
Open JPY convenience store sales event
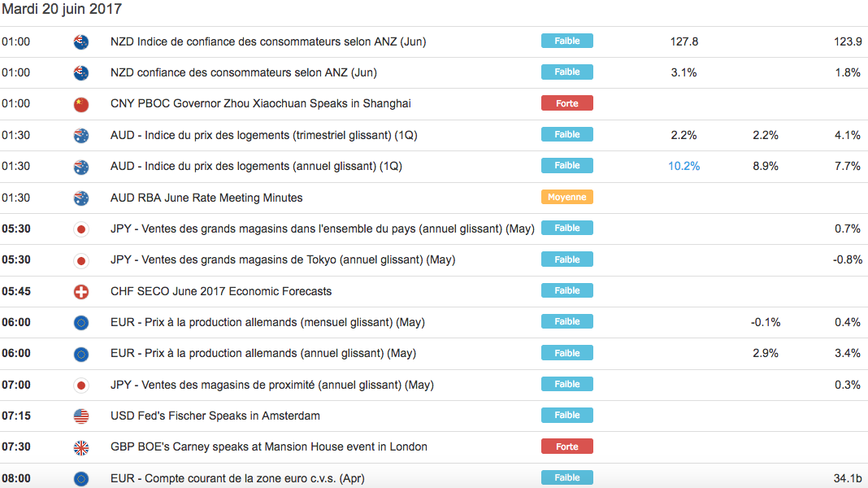(x=272, y=385)
